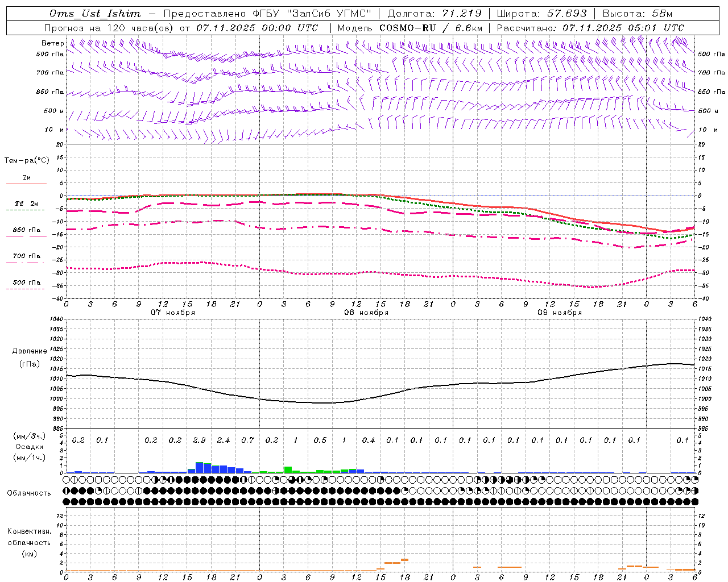Click the "0.5" precipitation value
The width and height of the screenshot is (728, 582).
coord(320,440)
